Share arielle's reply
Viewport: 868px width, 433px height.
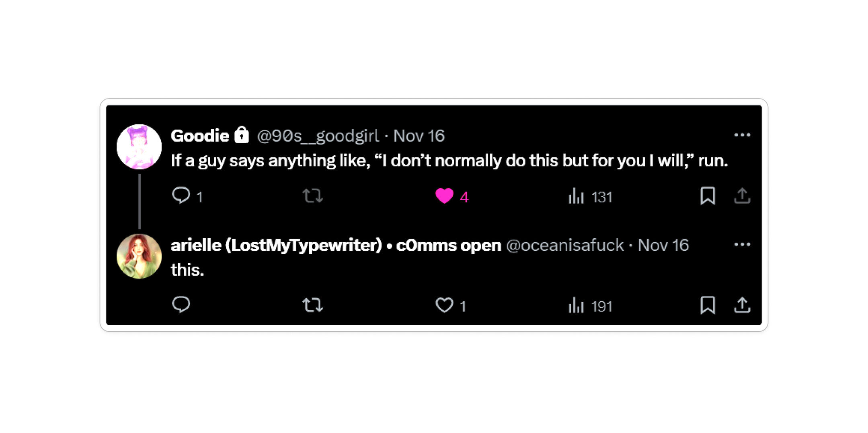[742, 305]
